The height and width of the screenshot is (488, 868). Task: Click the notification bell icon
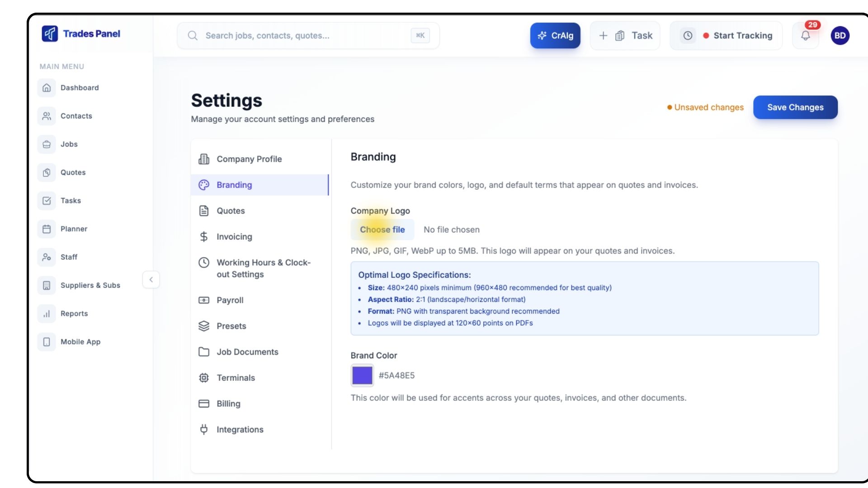pos(806,36)
